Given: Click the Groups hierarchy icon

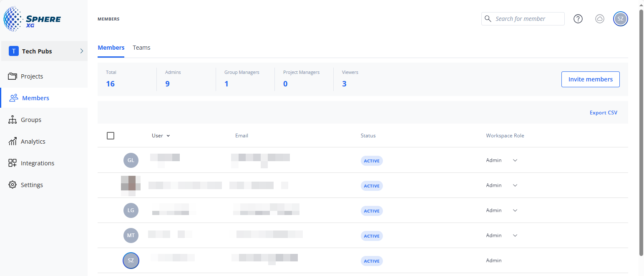Looking at the screenshot, I should point(13,120).
